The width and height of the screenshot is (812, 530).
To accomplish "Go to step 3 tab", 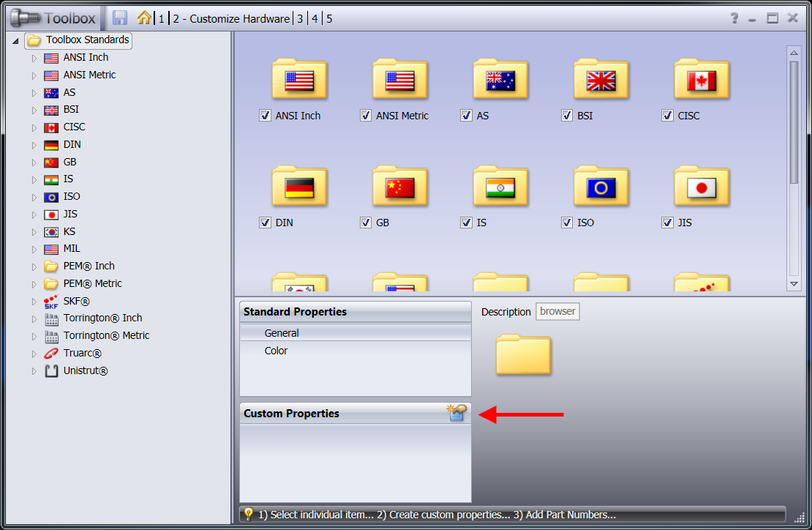I will click(299, 18).
